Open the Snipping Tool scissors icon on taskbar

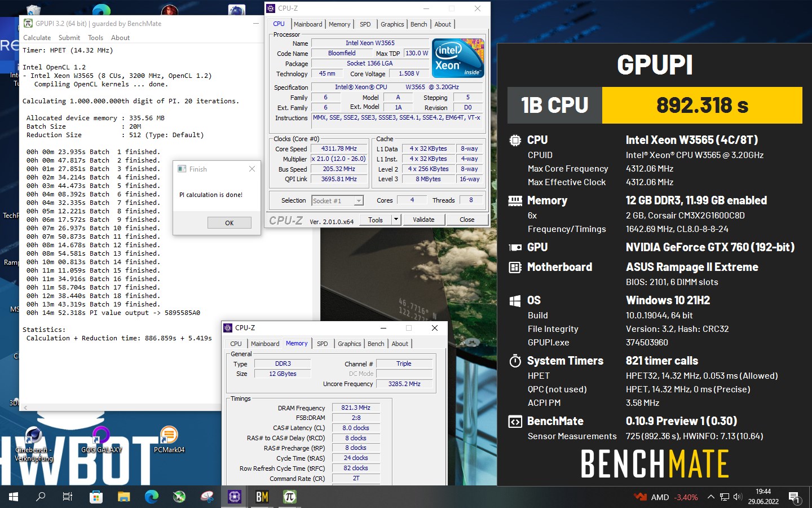pyautogui.click(x=207, y=497)
